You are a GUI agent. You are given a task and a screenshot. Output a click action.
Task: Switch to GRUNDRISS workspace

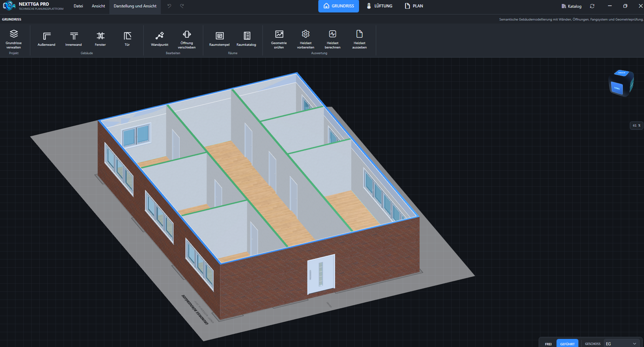(x=338, y=6)
